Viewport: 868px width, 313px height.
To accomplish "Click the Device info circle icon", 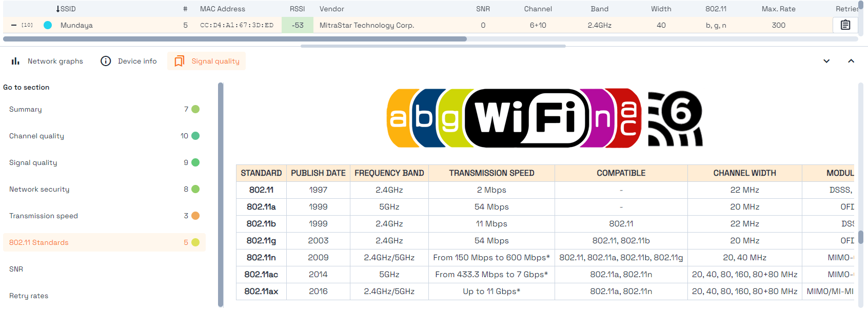I will [x=106, y=61].
